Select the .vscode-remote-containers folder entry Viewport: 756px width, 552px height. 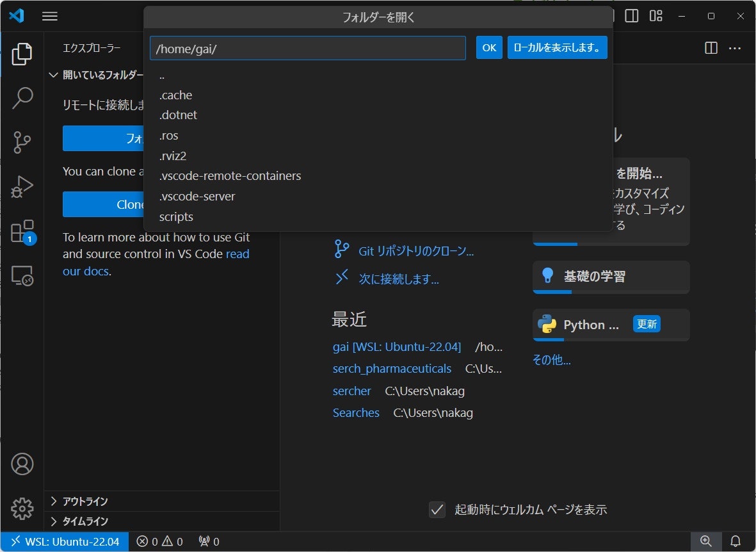pos(378,176)
